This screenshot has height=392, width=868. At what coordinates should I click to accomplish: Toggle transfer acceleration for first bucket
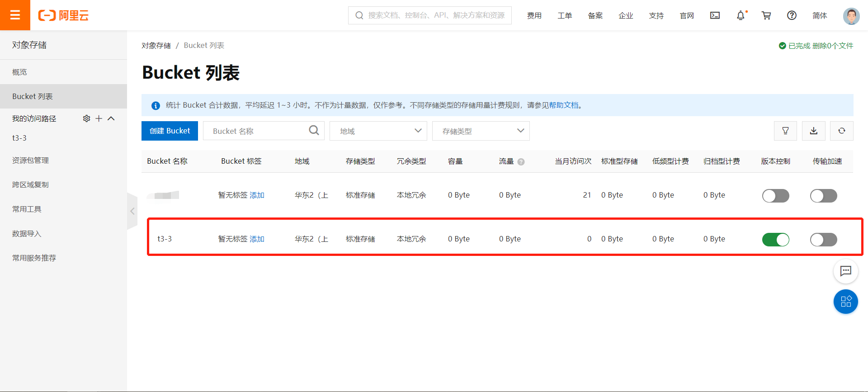pyautogui.click(x=824, y=196)
